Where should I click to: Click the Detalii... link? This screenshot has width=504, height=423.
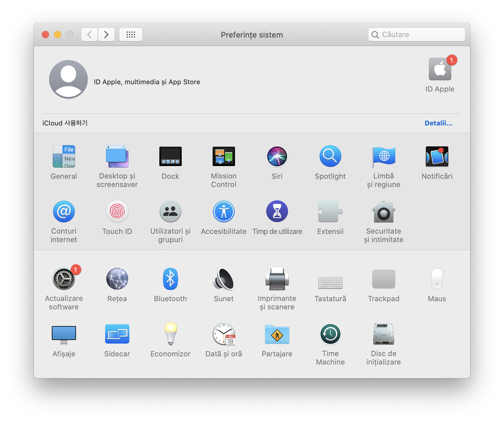438,123
